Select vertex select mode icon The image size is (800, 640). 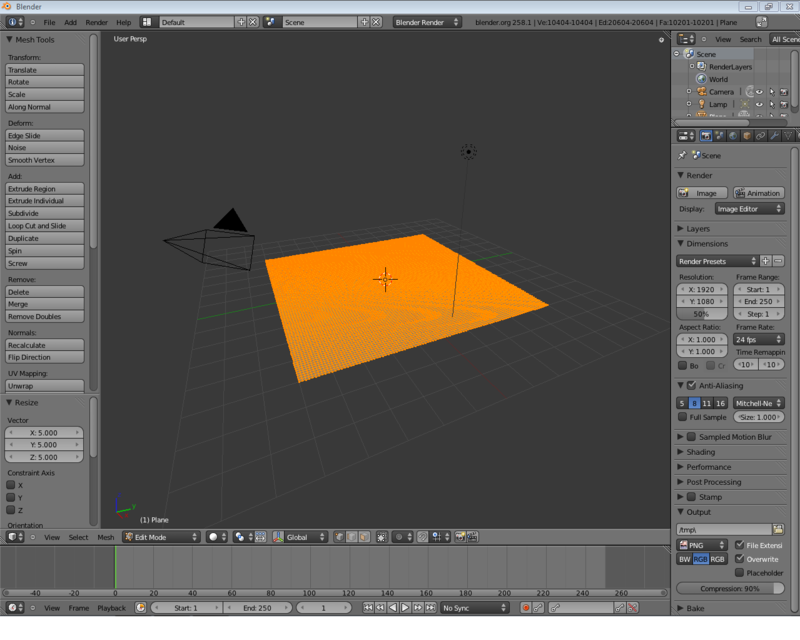(339, 537)
